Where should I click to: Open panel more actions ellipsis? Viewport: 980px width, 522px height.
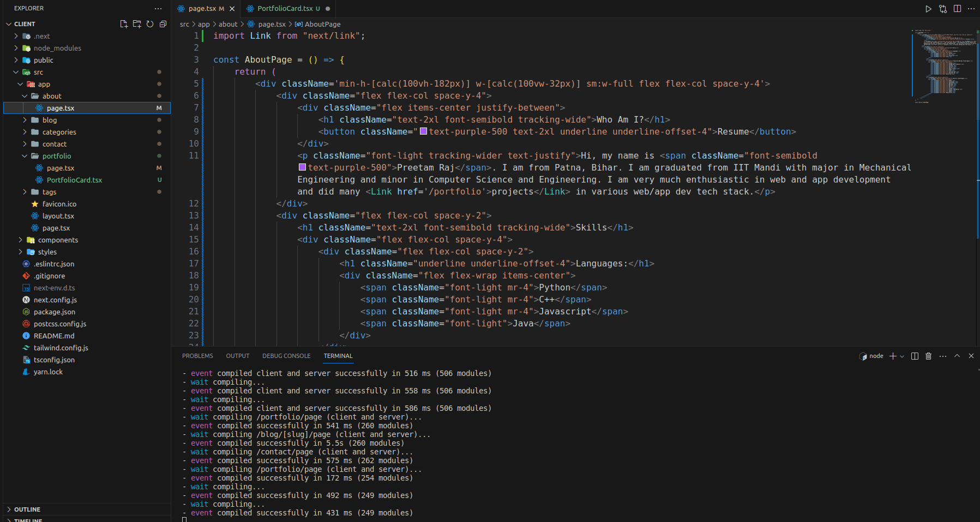coord(943,356)
